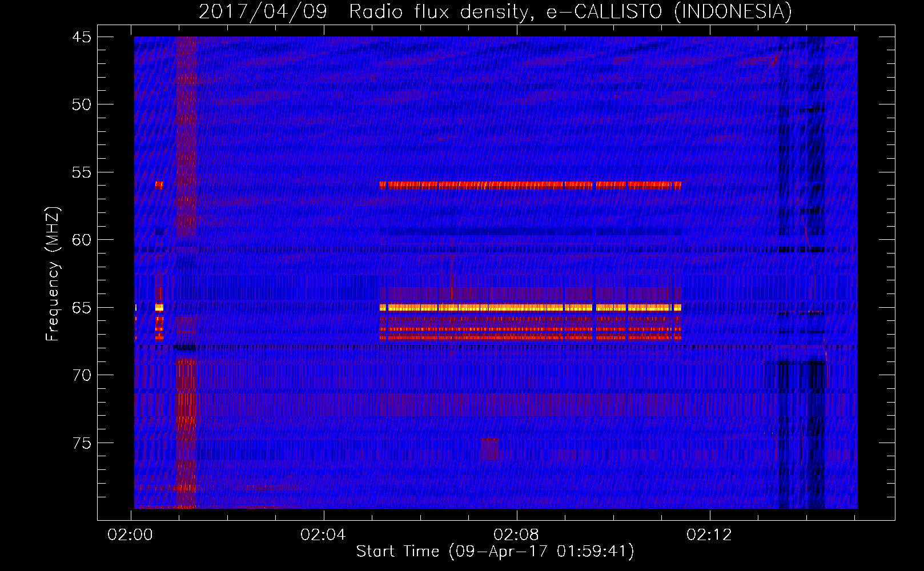Click the plot title '2017/04/09 Radio flux density'
The image size is (924, 571).
click(495, 11)
